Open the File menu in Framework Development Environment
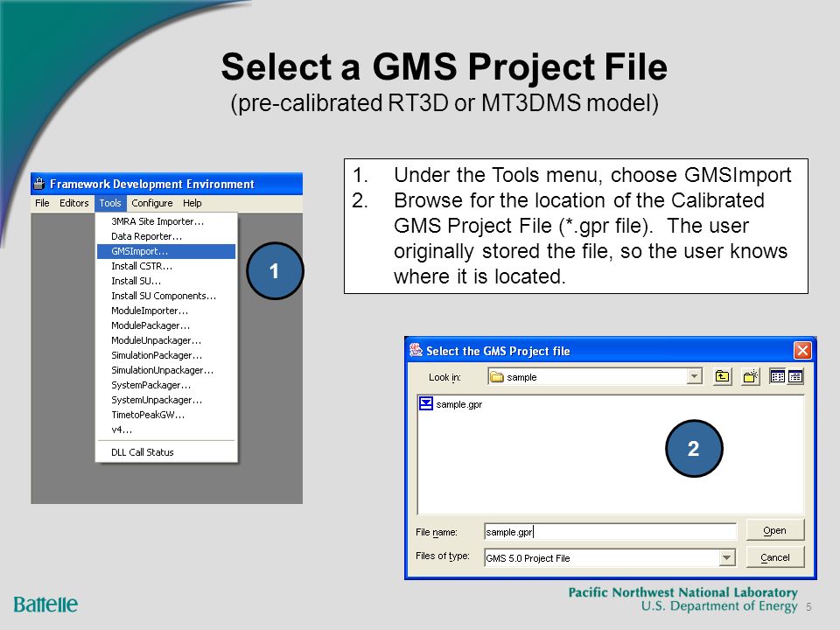 coord(42,203)
